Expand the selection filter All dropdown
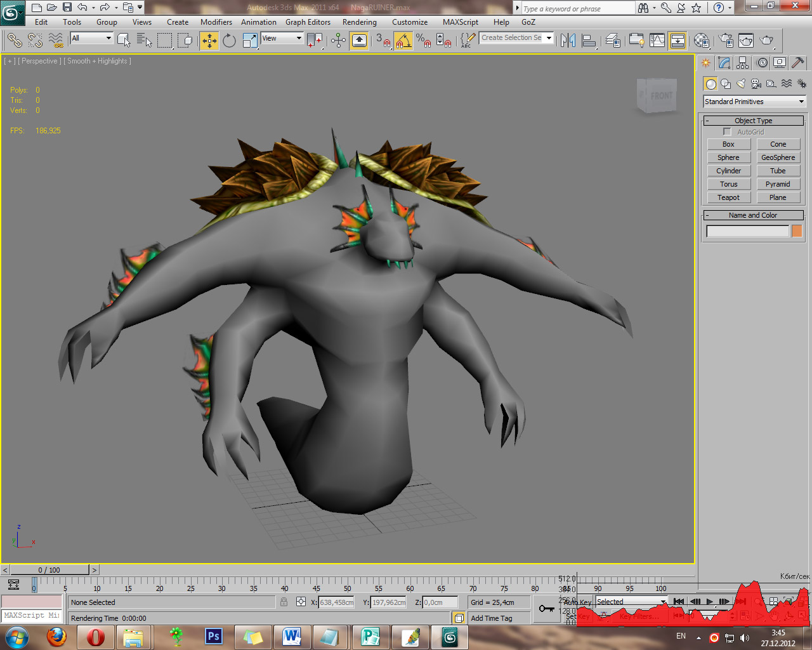The image size is (812, 650). pyautogui.click(x=91, y=38)
